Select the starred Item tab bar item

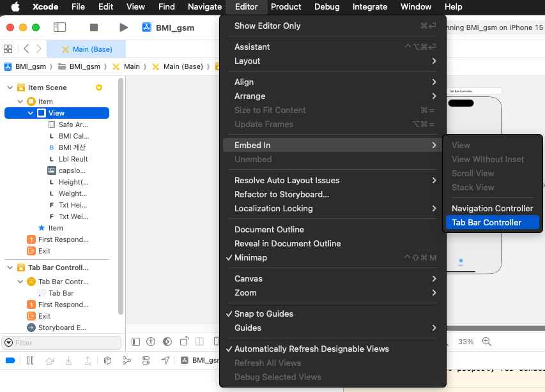50,228
